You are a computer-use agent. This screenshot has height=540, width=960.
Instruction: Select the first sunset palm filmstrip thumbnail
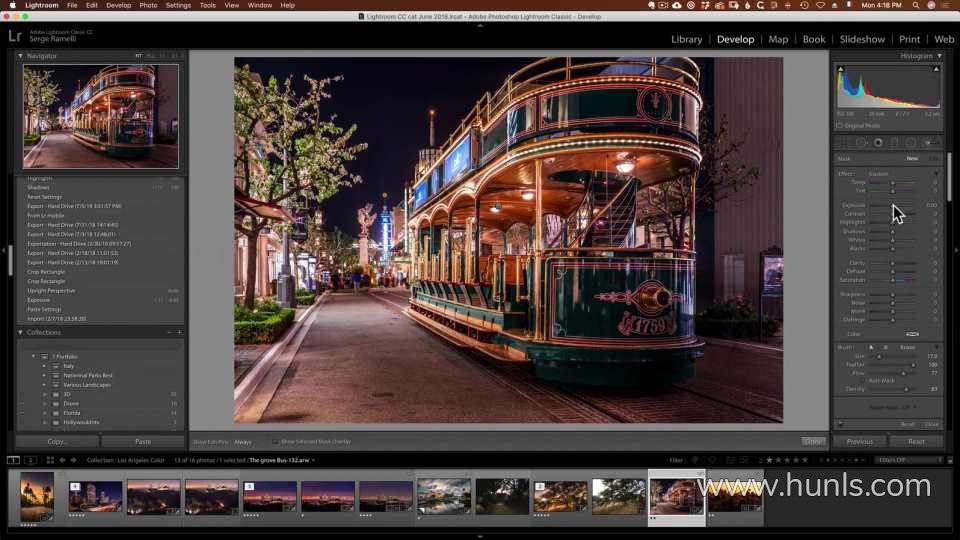pyautogui.click(x=37, y=497)
